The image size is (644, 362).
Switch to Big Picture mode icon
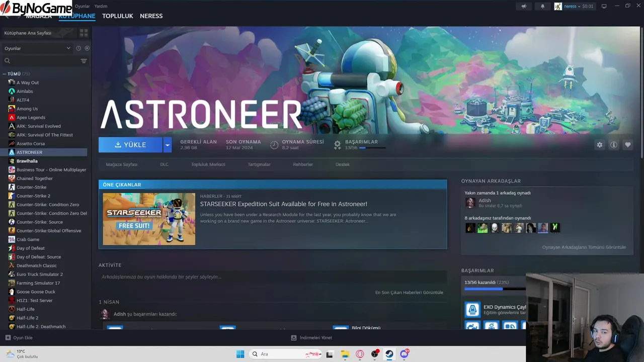click(604, 6)
